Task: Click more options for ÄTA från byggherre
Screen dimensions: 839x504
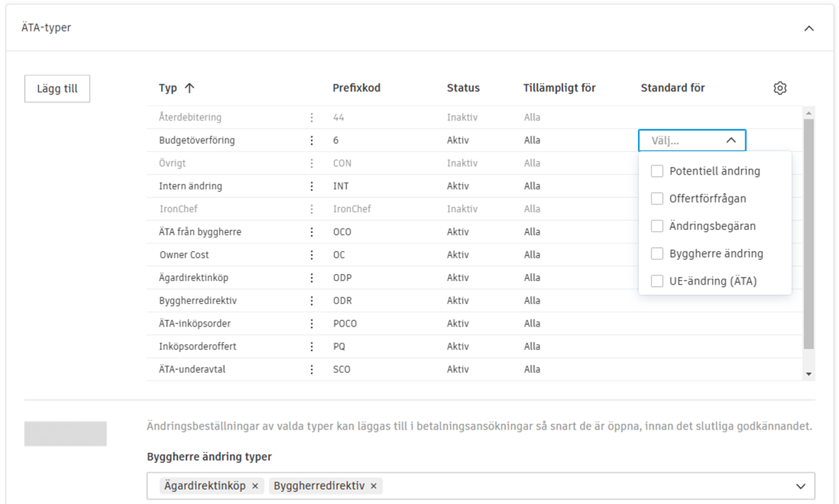Action: click(312, 232)
